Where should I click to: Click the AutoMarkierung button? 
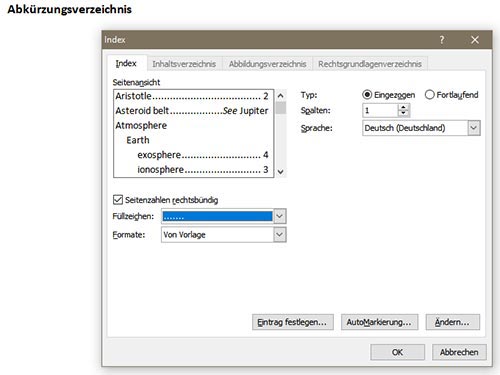379,322
